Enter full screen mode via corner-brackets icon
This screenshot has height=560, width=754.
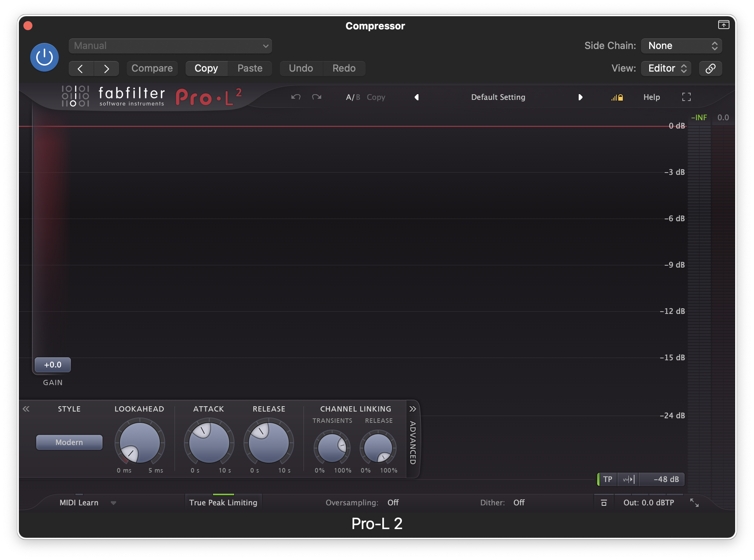(687, 97)
